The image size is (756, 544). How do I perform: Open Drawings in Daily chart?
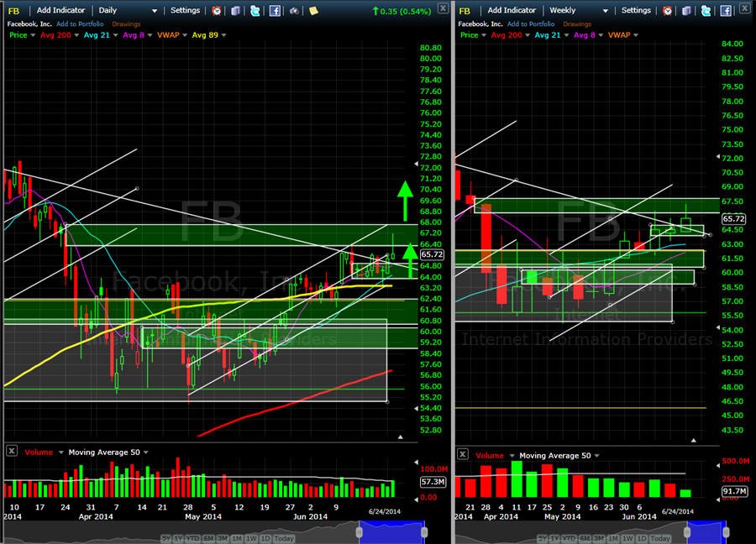pyautogui.click(x=126, y=24)
